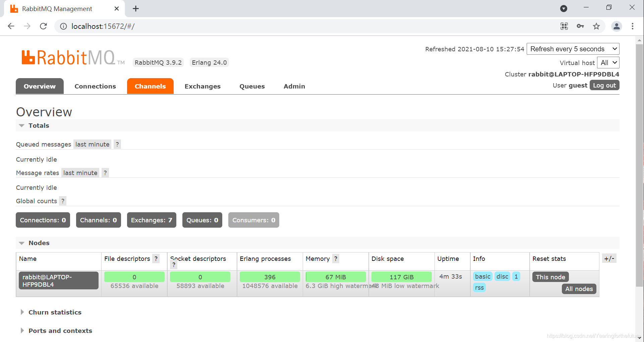Switch to the Exchanges tab
Image resolution: width=644 pixels, height=342 pixels.
tap(202, 86)
